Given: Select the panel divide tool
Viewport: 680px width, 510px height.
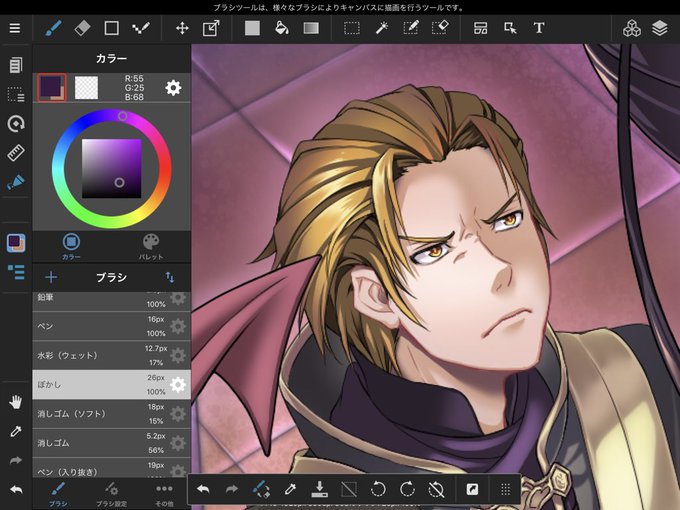Looking at the screenshot, I should (481, 29).
